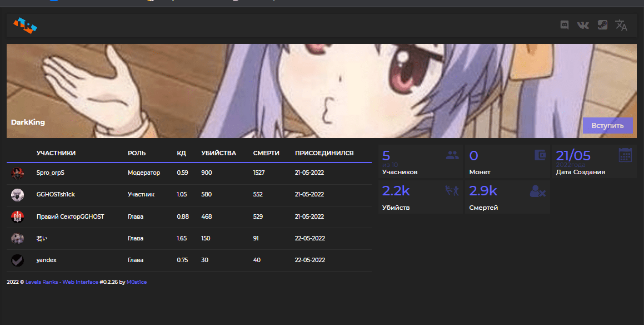The image size is (644, 325).
Task: Click the yandex player avatar
Action: (x=17, y=260)
